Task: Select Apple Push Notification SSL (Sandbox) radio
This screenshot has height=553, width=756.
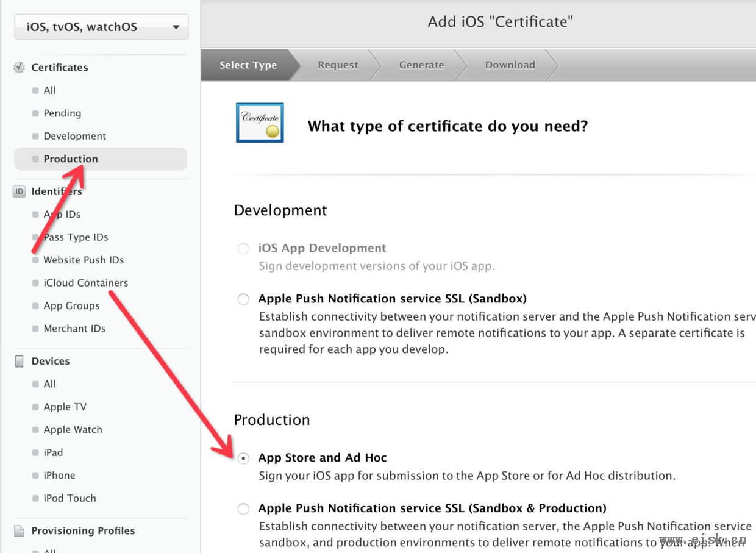Action: click(243, 299)
